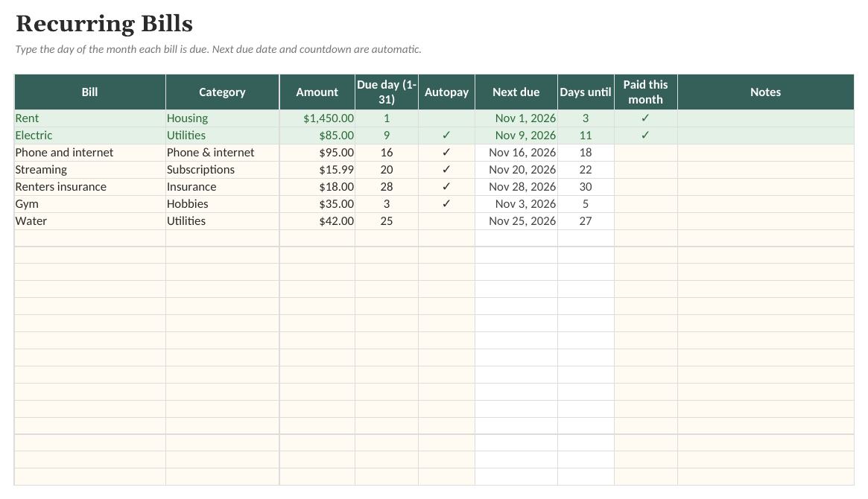Select the Days until column header
This screenshot has width=868, height=499.
pos(586,92)
